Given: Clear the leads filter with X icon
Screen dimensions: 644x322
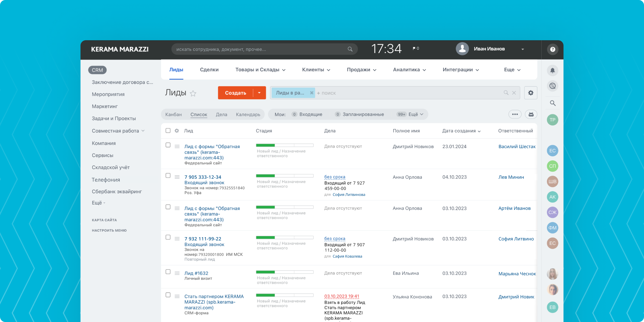Looking at the screenshot, I should 514,93.
